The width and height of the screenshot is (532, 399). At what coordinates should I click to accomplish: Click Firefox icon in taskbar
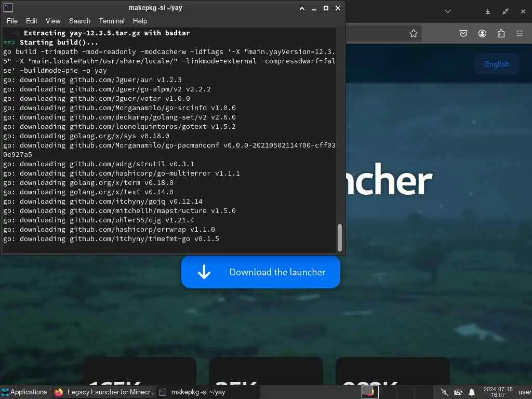[59, 392]
